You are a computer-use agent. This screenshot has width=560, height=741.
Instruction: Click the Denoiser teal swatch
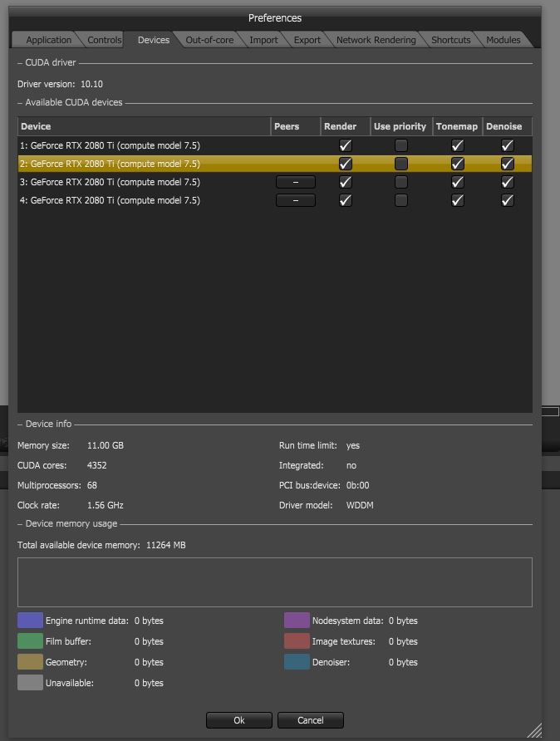click(x=297, y=662)
